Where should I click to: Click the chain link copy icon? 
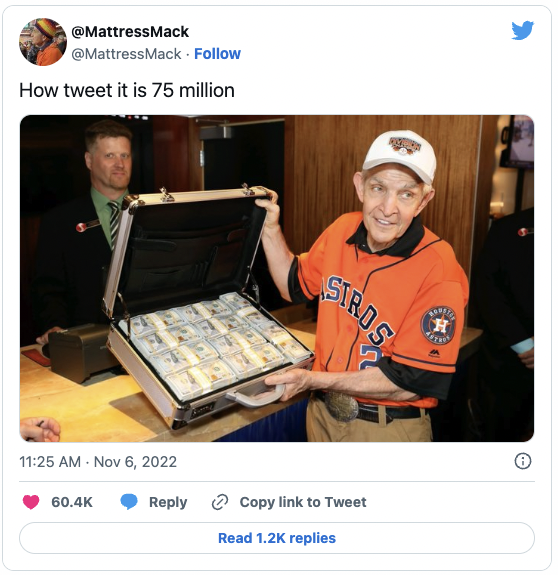220,502
